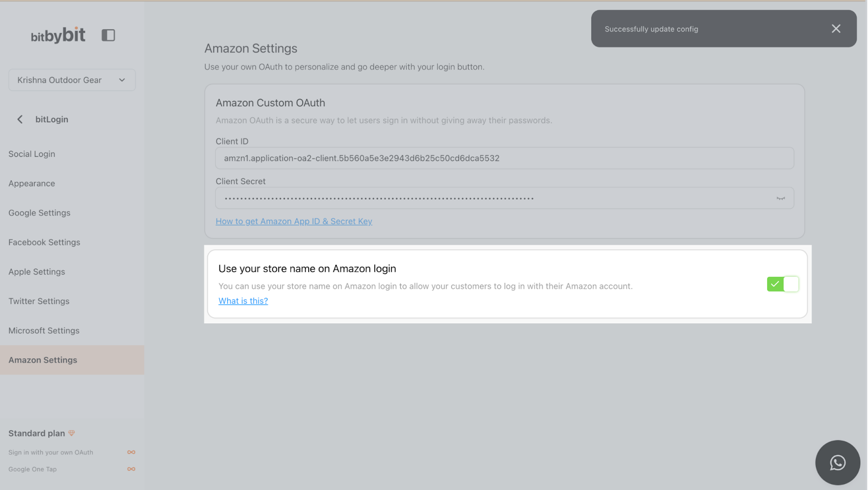
Task: Click the bitLogin label in the sidebar
Action: coord(52,119)
